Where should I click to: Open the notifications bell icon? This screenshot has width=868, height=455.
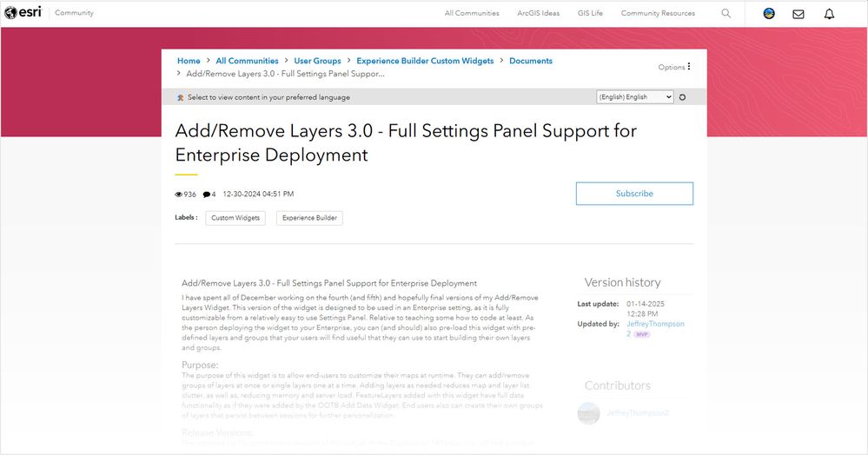(x=829, y=14)
